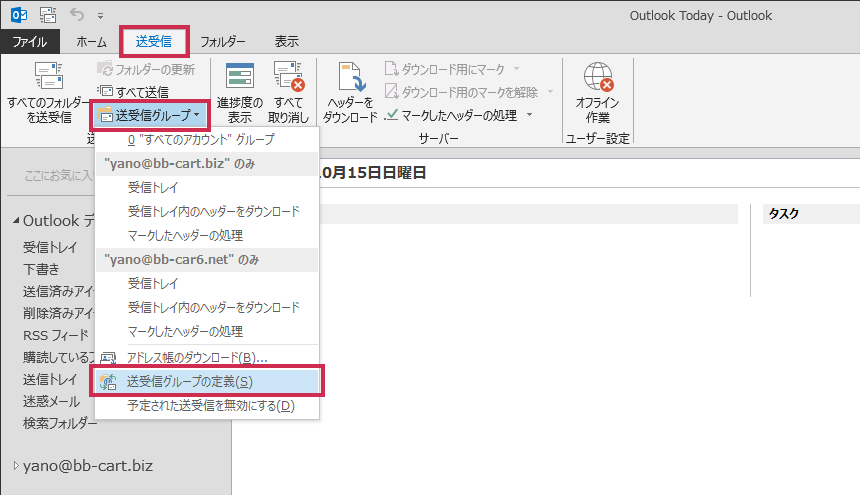
Task: Choose 予定された送受信を無効にする menu entry
Action: [x=210, y=406]
